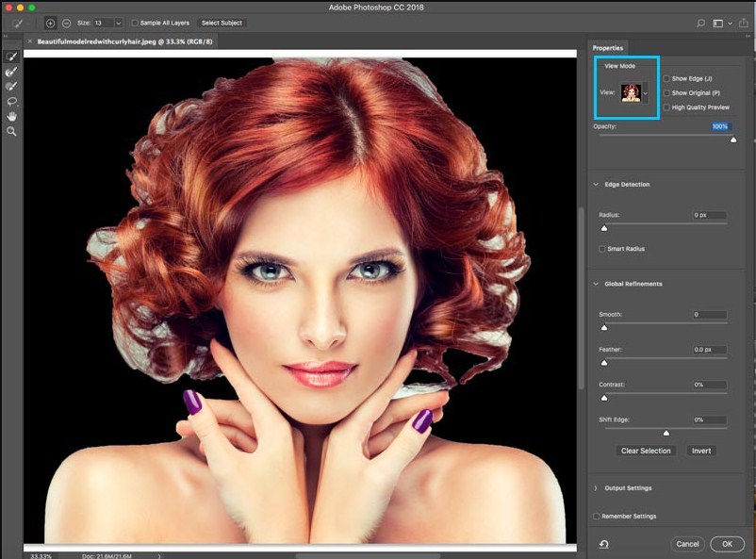Viewport: 756px width, 559px height.
Task: Click the Clear Selection button
Action: point(646,451)
